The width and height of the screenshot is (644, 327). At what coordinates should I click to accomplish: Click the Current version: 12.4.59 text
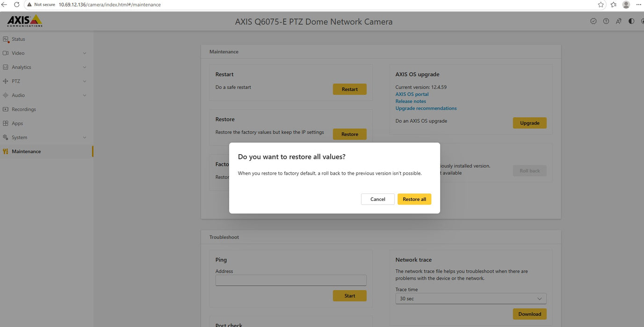(x=421, y=87)
